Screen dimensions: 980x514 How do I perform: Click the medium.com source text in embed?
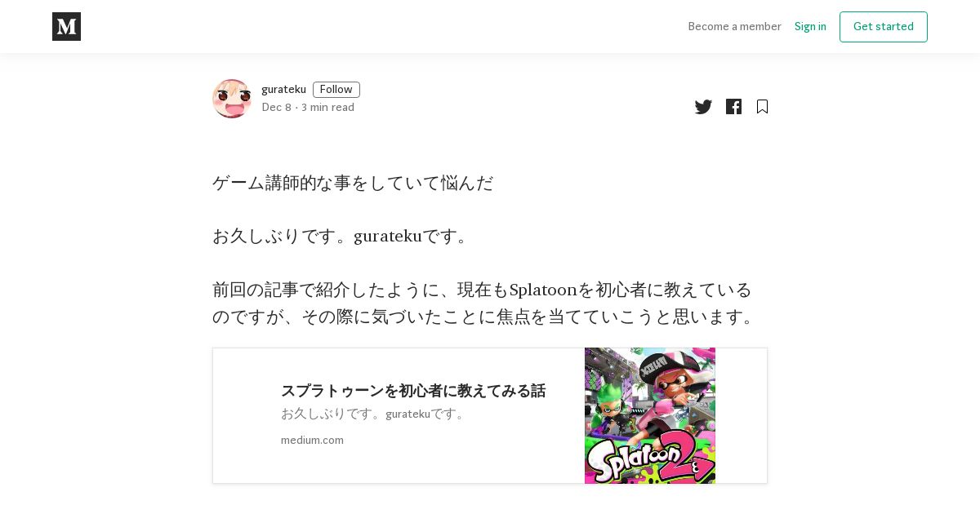tap(312, 440)
